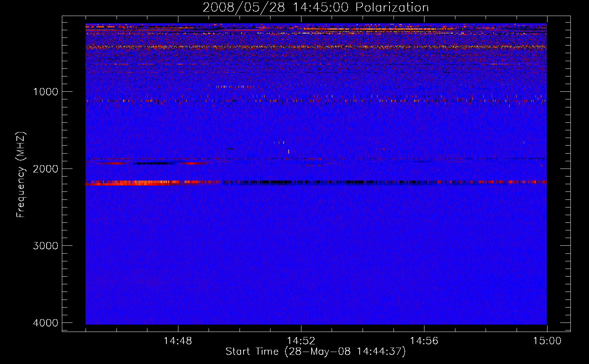Image resolution: width=589 pixels, height=364 pixels.
Task: Click the 14:48 time tick label
Action: (x=178, y=341)
